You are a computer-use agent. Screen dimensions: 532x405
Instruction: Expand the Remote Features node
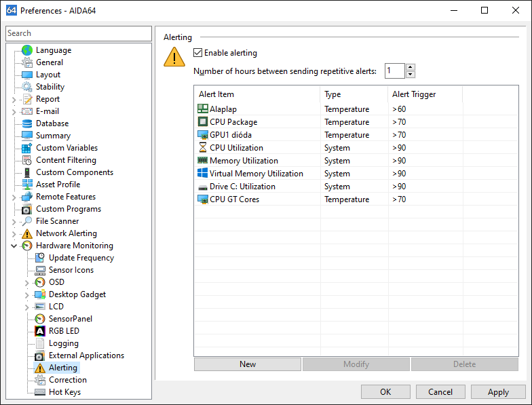pos(14,197)
